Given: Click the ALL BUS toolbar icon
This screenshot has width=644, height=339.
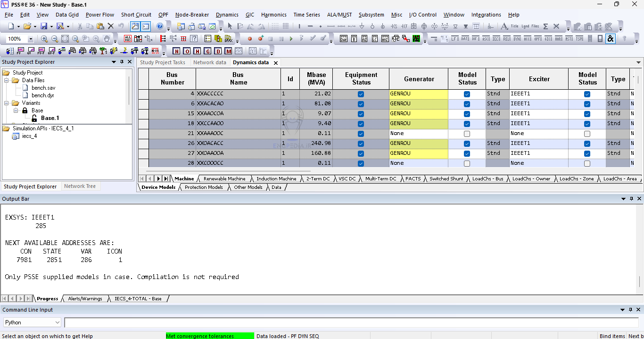Looking at the screenshot, I should (128, 39).
